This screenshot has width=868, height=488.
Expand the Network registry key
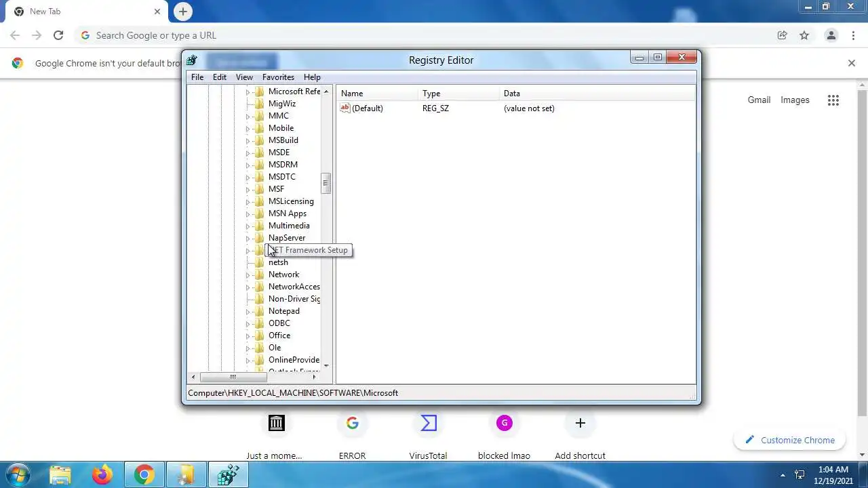pos(248,275)
